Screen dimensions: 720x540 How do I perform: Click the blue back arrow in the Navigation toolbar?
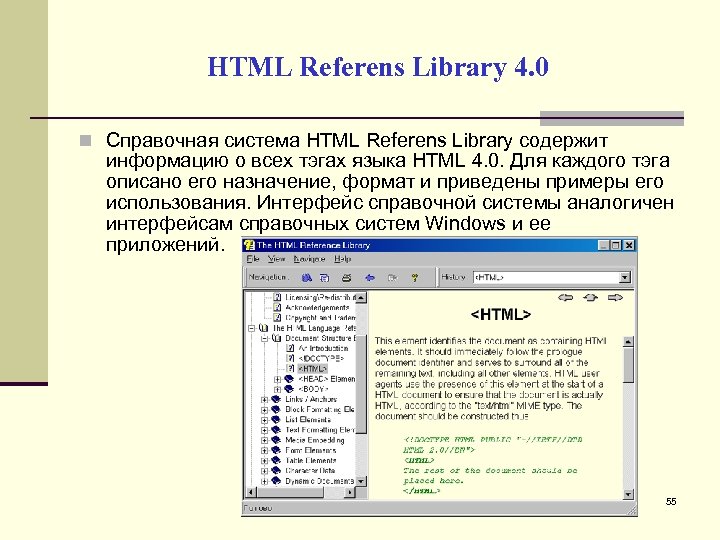[x=370, y=277]
